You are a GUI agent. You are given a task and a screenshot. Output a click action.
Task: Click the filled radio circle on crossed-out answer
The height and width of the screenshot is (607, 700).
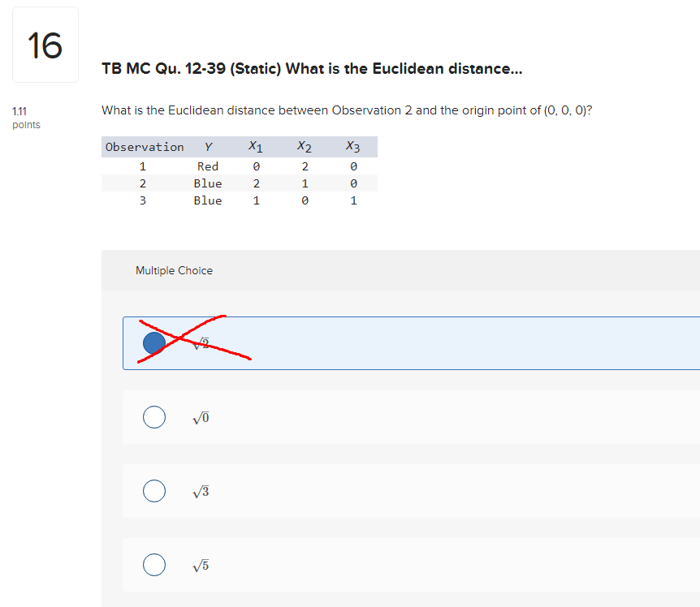[x=154, y=342]
